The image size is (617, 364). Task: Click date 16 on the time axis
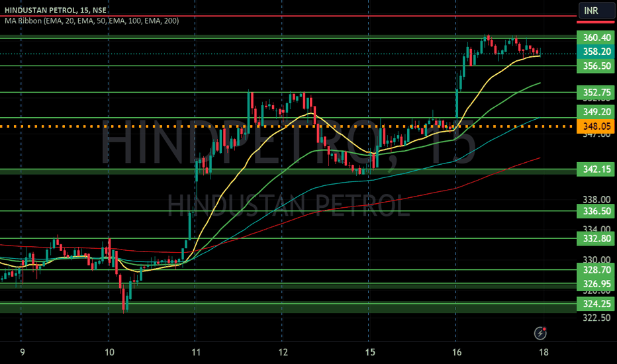click(456, 352)
